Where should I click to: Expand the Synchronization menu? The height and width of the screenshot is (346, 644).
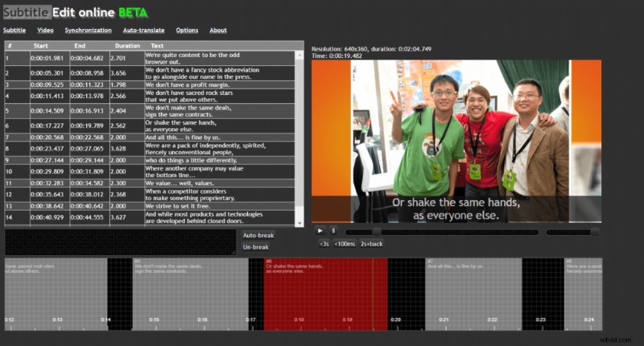[x=88, y=30]
